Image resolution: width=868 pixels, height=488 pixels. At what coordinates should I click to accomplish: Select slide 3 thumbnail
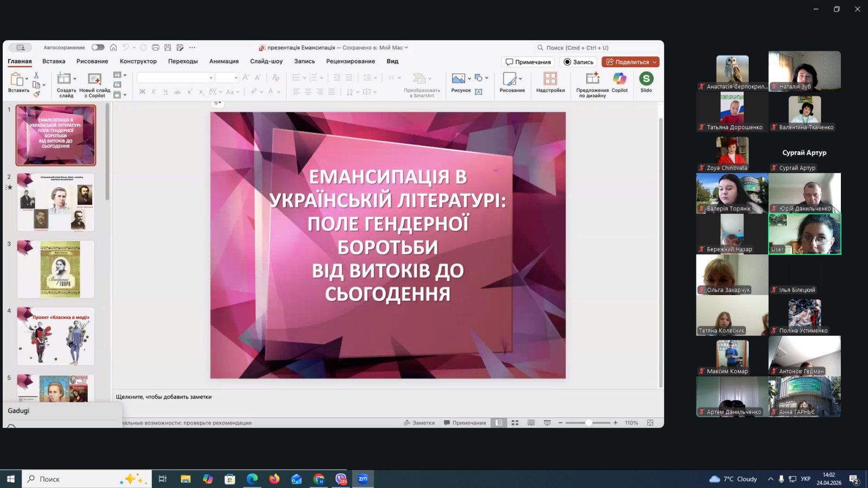[x=56, y=269]
